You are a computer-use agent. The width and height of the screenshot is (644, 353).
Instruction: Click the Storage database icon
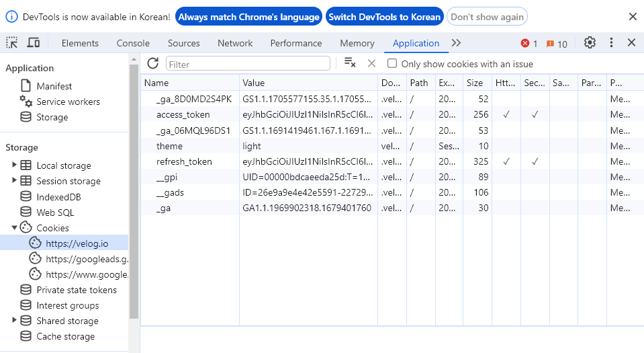click(x=26, y=117)
